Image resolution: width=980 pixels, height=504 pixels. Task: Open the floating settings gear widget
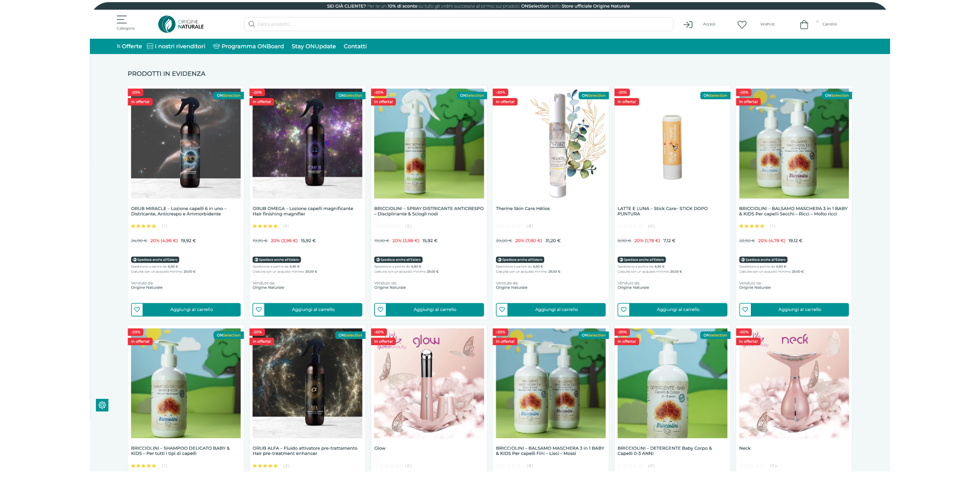pyautogui.click(x=102, y=405)
